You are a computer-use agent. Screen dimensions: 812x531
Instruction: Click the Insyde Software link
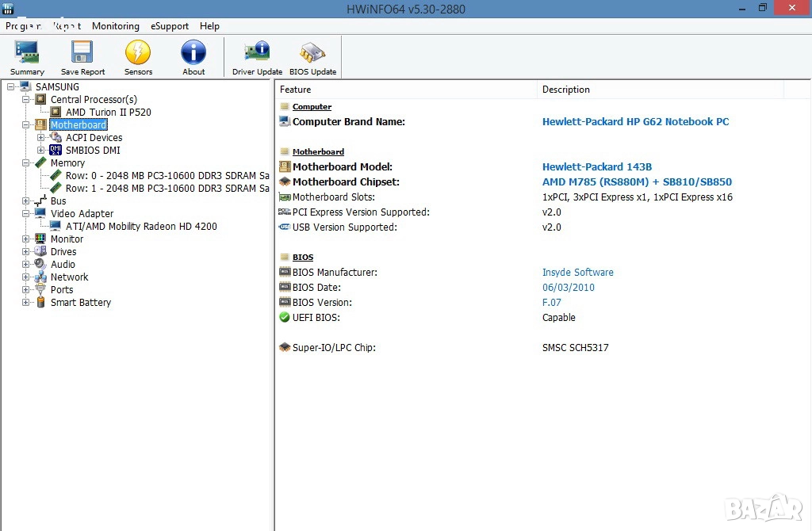(x=577, y=273)
